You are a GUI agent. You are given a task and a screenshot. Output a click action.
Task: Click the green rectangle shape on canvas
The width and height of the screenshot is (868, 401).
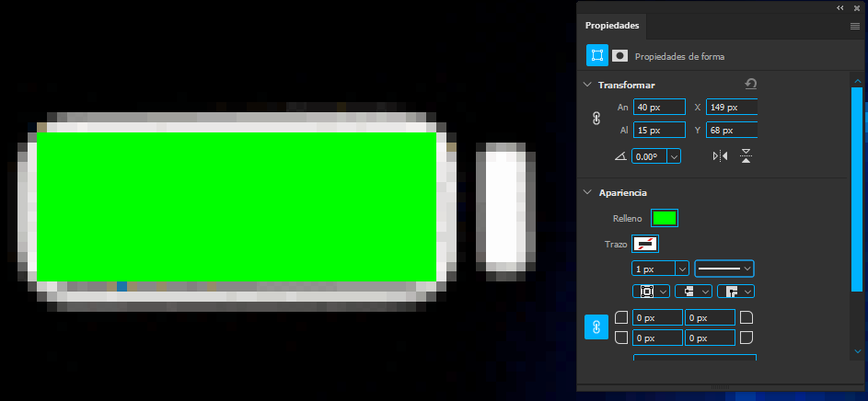pyautogui.click(x=237, y=207)
